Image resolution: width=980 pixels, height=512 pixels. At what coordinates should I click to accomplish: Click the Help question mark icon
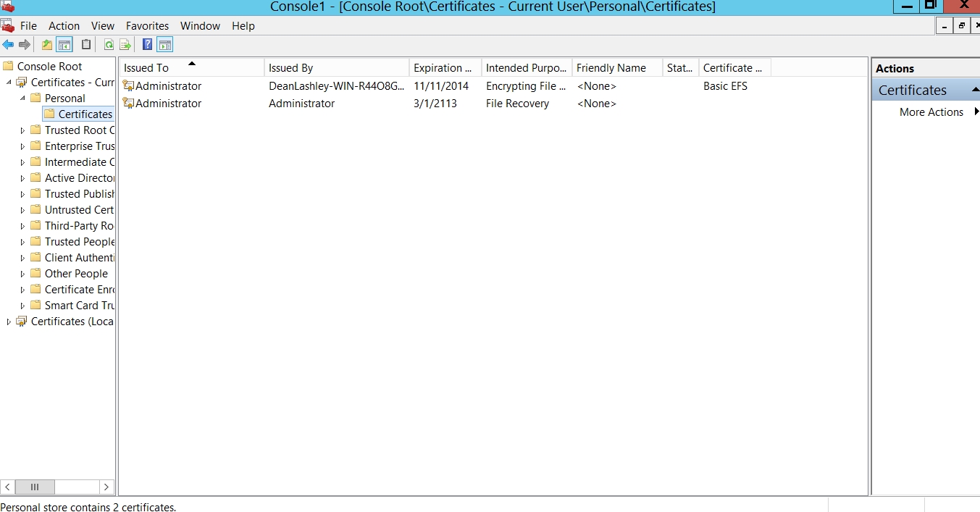[148, 45]
